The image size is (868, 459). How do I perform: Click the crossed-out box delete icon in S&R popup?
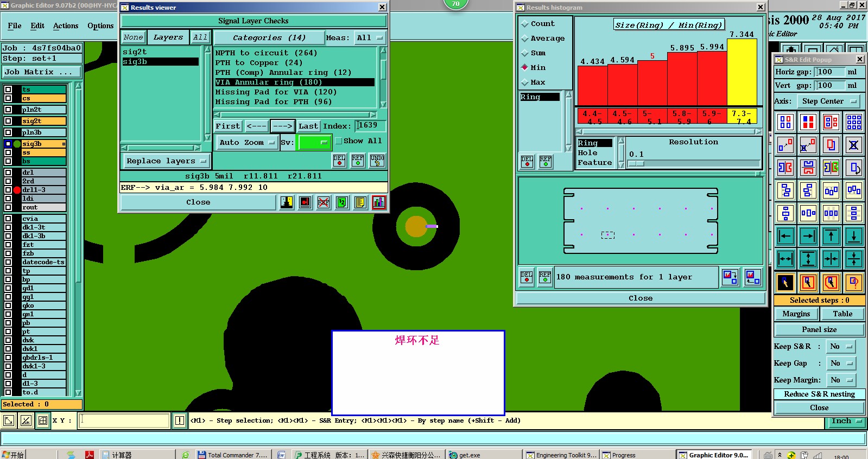(x=854, y=145)
